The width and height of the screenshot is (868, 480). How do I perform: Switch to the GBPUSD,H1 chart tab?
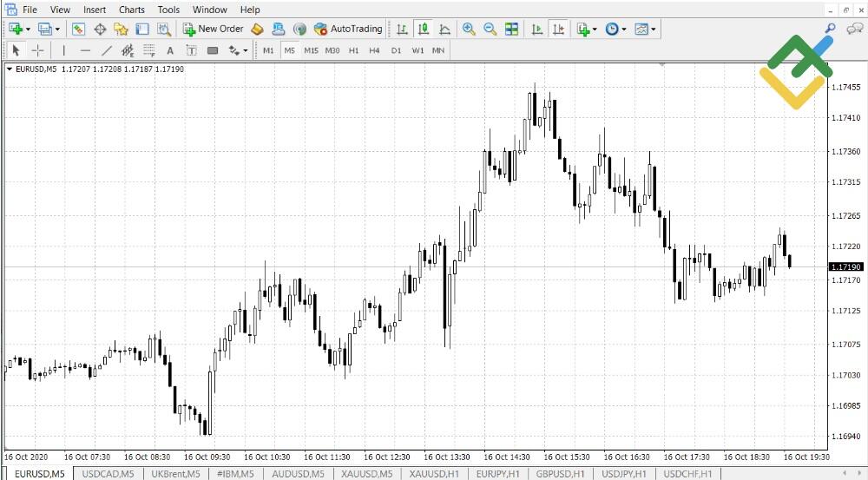point(560,474)
